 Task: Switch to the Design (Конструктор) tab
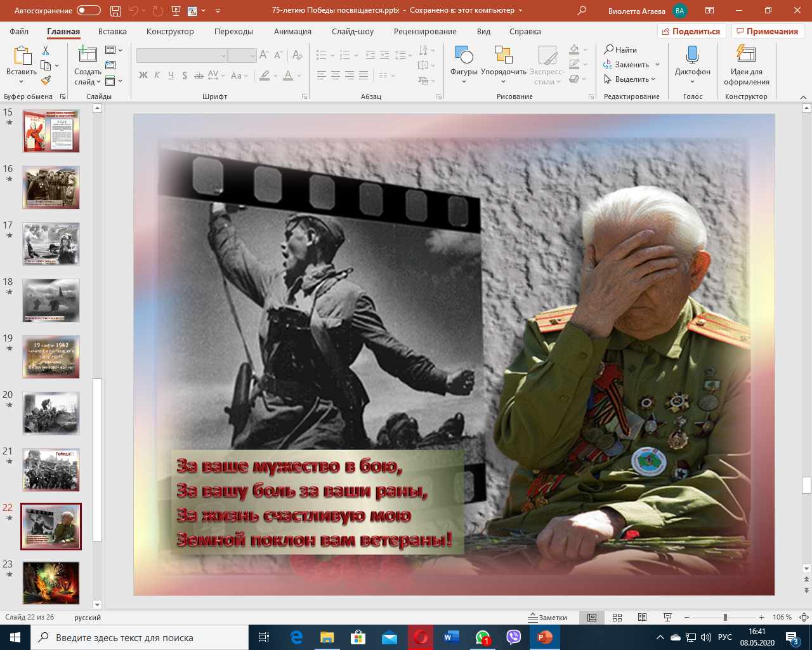click(170, 31)
